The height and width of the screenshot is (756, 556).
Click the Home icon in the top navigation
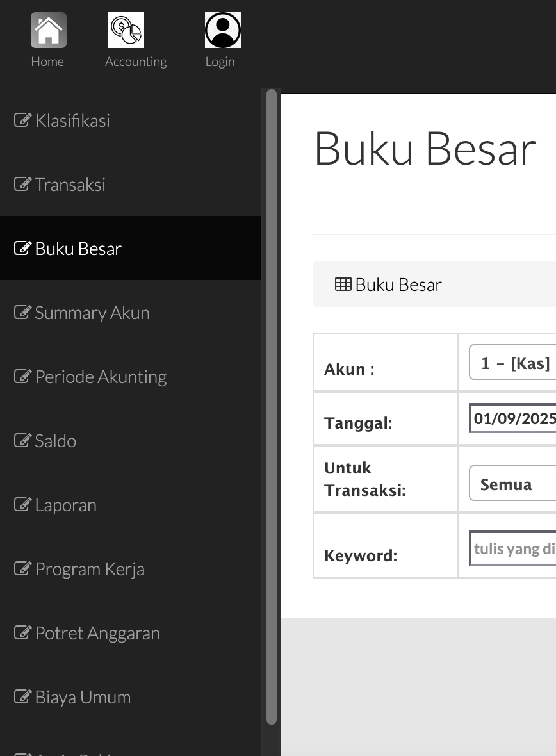pyautogui.click(x=47, y=29)
